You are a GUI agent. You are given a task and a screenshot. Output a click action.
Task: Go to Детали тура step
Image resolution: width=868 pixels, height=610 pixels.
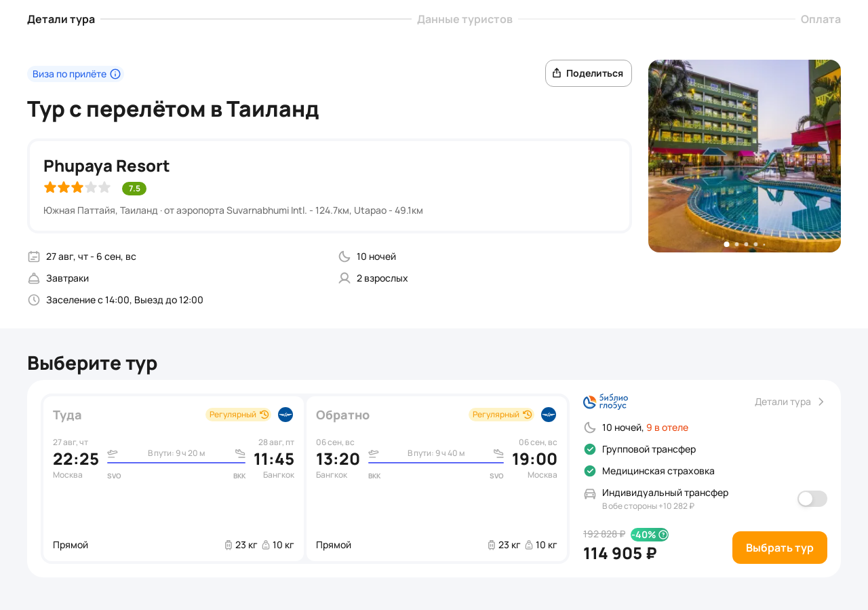pos(61,19)
